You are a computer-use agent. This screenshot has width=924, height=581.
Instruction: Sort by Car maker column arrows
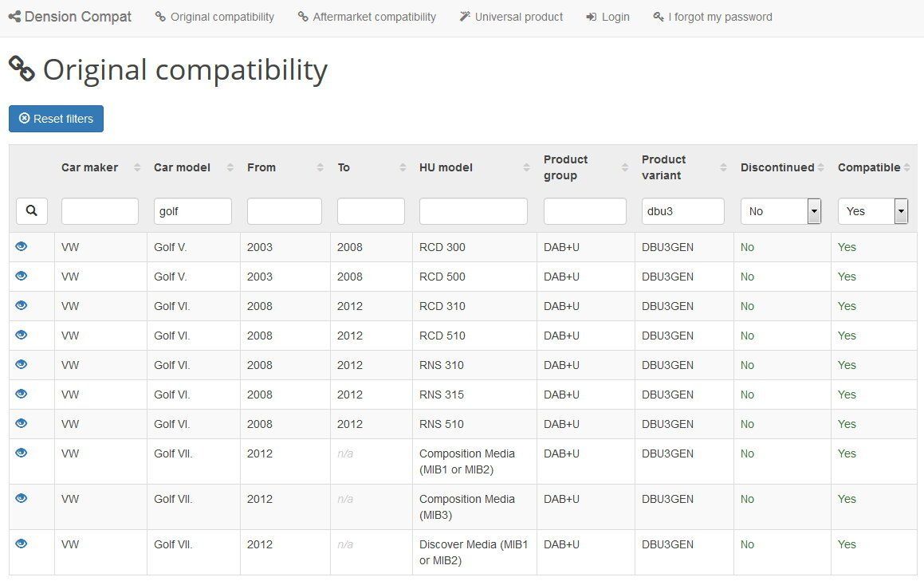coord(137,167)
